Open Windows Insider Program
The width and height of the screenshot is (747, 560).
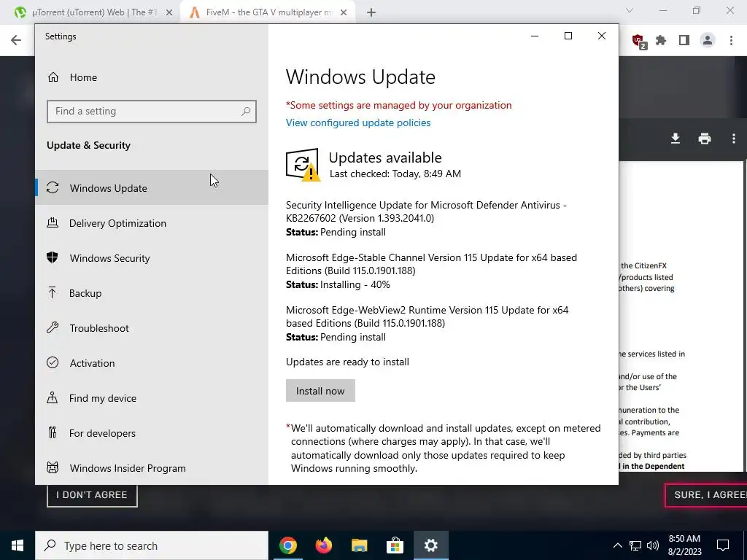click(x=152, y=468)
